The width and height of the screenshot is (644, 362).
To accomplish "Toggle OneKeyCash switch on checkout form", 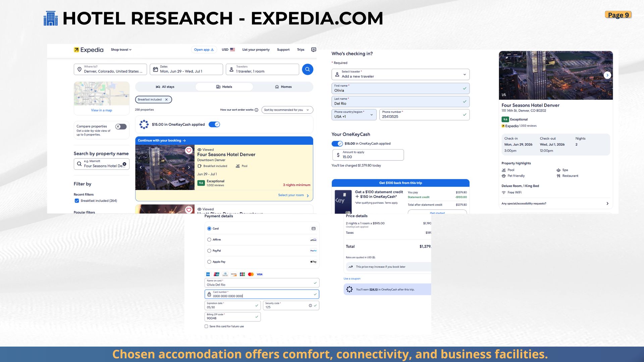I will [337, 143].
